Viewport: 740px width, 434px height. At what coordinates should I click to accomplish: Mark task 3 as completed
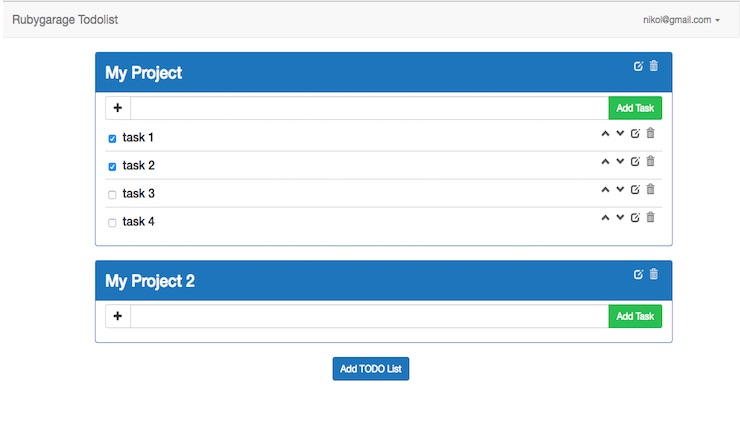[112, 194]
